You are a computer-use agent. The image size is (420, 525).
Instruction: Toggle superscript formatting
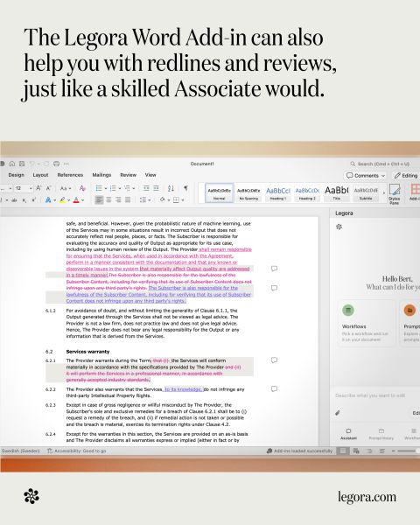click(x=33, y=199)
